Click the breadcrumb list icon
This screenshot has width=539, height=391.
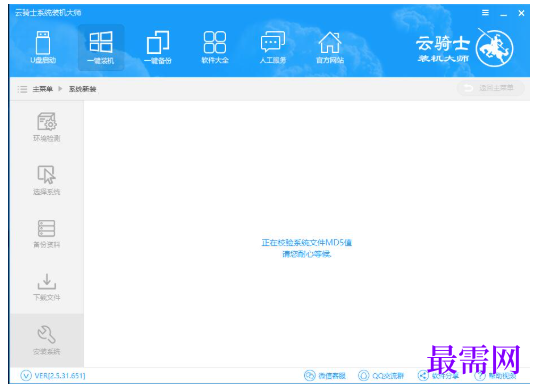pos(22,89)
